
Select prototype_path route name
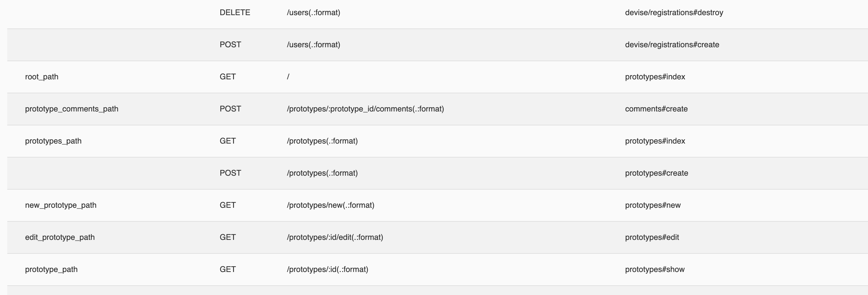pyautogui.click(x=51, y=269)
